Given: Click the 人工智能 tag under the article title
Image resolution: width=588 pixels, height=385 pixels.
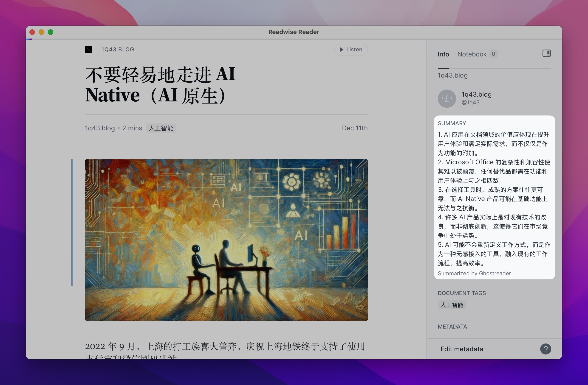Looking at the screenshot, I should coord(161,128).
